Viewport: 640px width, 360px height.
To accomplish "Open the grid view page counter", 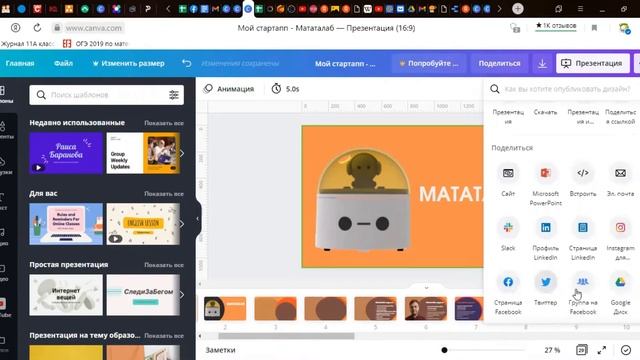I will click(581, 350).
